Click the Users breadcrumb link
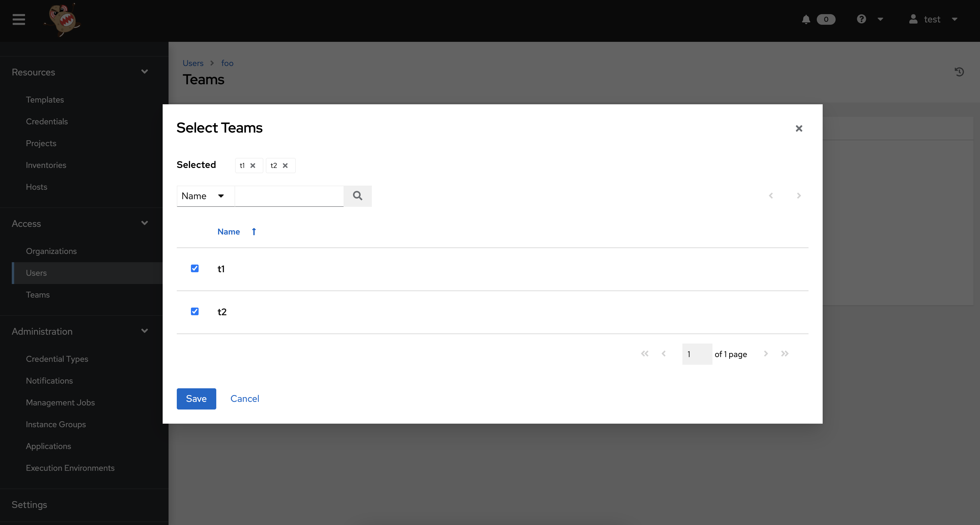 [x=193, y=63]
